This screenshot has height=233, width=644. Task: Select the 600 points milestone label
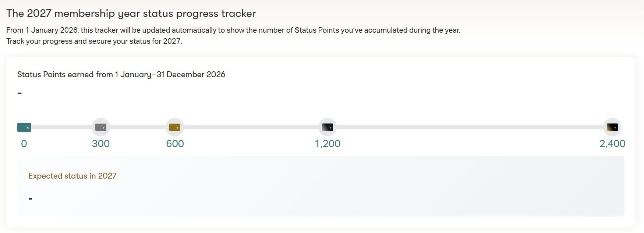pyautogui.click(x=175, y=144)
